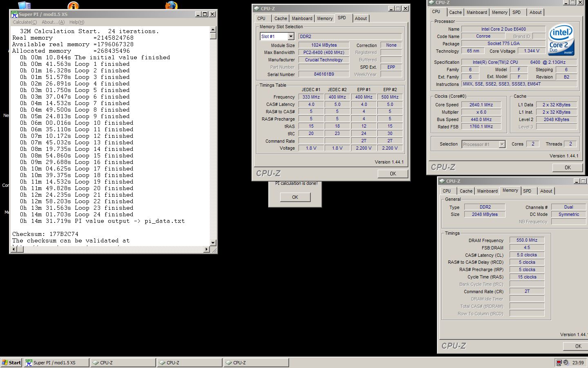588x368 pixels.
Task: Switch to SPD tab in memory CPU-Z window
Action: (x=527, y=191)
